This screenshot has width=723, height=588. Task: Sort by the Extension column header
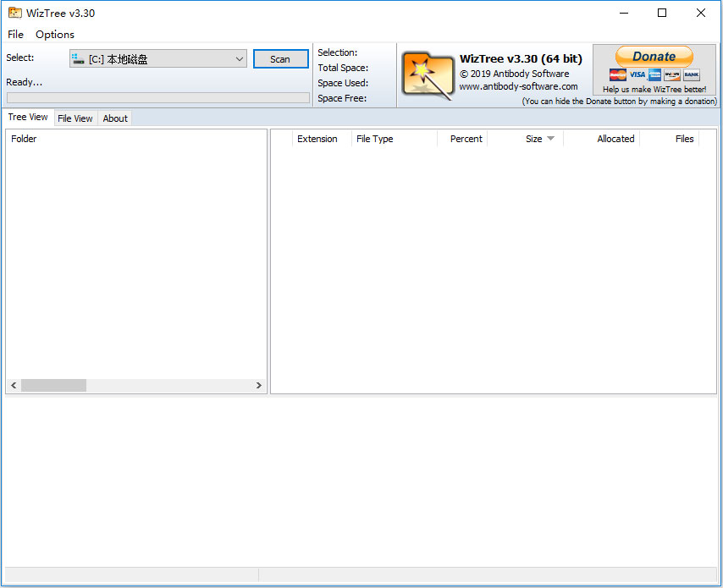point(322,139)
